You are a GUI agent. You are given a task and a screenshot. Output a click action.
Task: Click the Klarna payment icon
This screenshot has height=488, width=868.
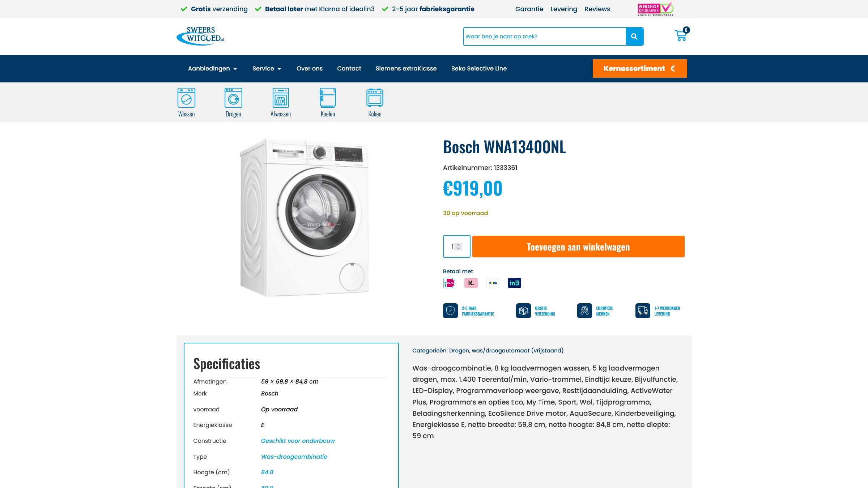tap(471, 283)
